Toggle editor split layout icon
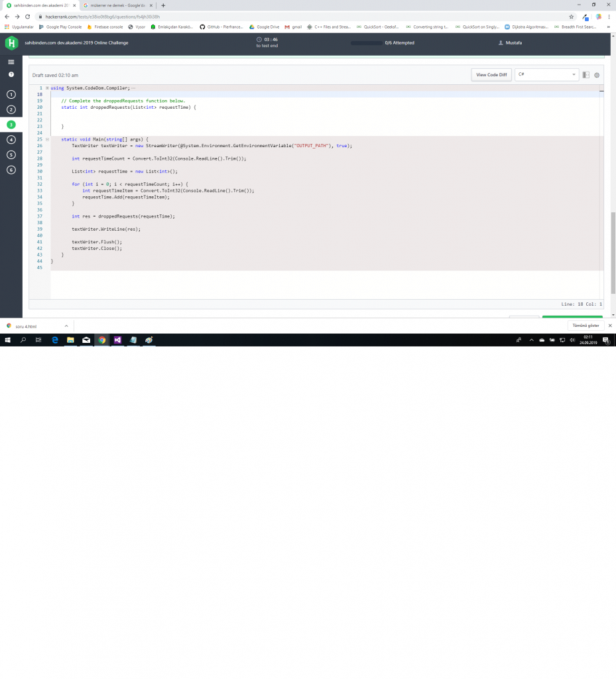The height and width of the screenshot is (679, 616). (585, 75)
